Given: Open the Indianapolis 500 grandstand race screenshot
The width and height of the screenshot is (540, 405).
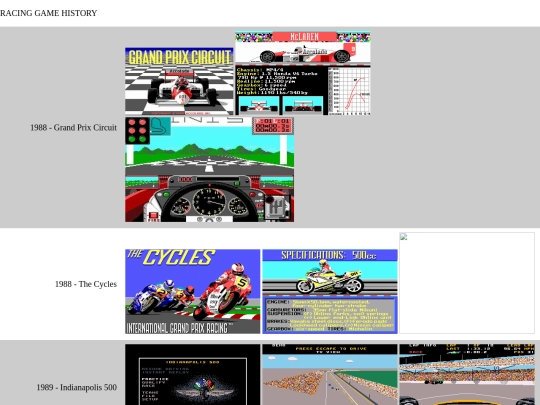Looking at the screenshot, I should [467, 374].
